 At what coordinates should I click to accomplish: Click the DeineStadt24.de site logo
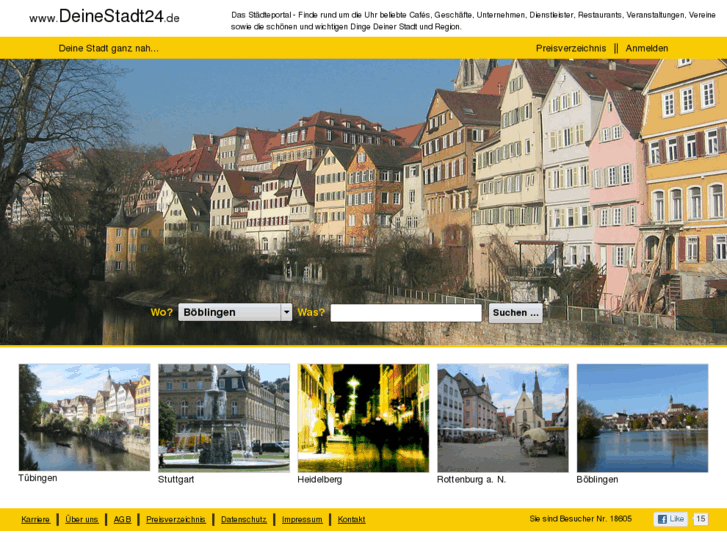[x=104, y=17]
